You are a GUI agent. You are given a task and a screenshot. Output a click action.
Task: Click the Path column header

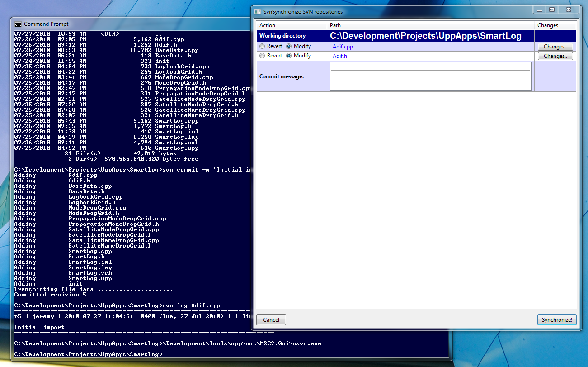(x=335, y=25)
